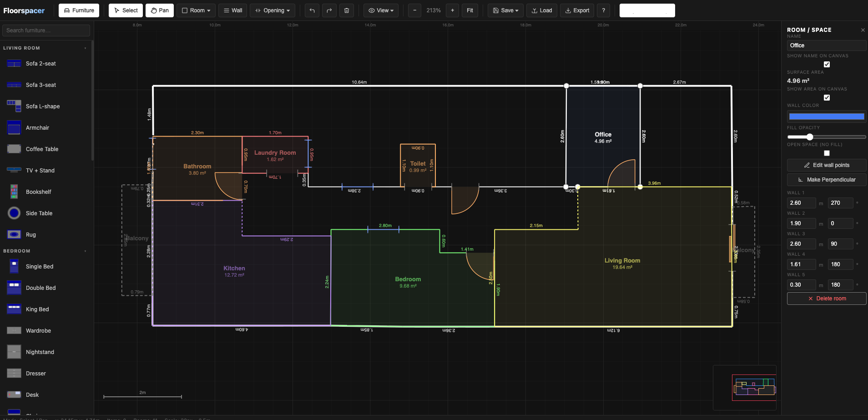Viewport: 868px width, 420px height.
Task: Click the Wall 1 length field
Action: pyautogui.click(x=801, y=203)
